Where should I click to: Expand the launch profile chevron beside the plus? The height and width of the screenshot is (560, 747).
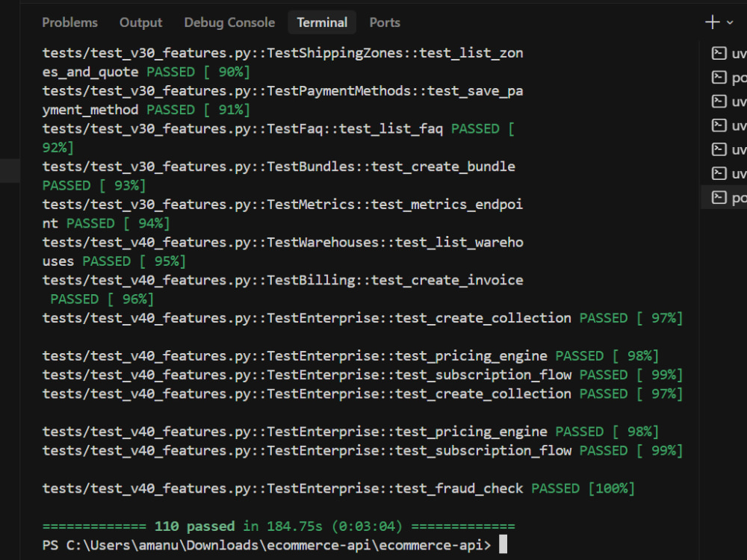click(x=730, y=22)
